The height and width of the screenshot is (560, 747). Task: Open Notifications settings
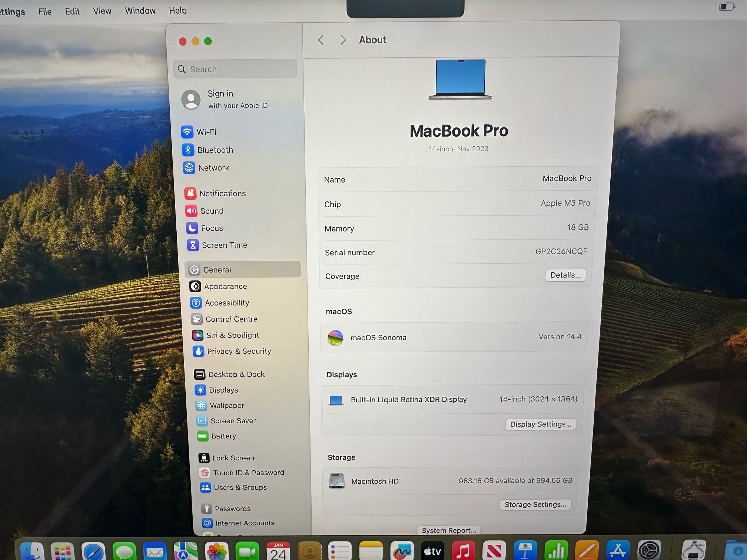click(215, 193)
